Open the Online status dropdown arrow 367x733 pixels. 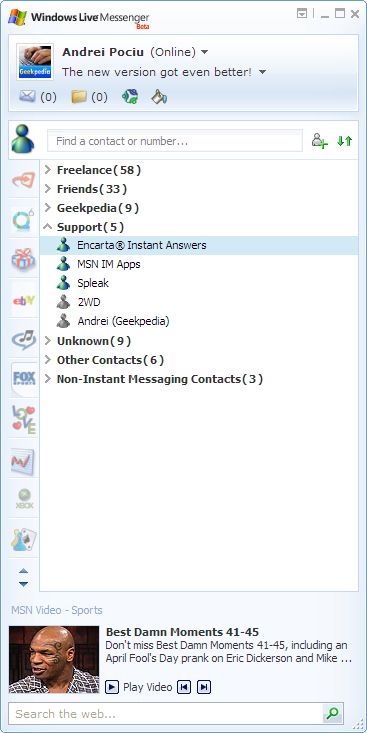coord(204,52)
